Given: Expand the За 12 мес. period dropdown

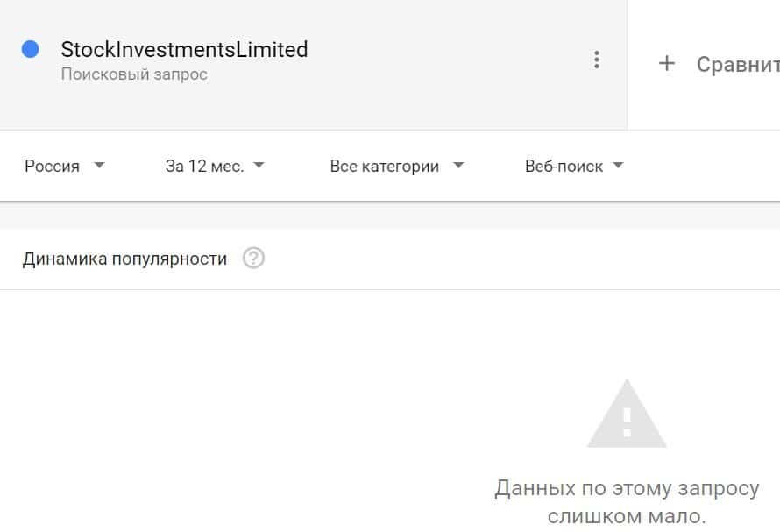Looking at the screenshot, I should [204, 166].
